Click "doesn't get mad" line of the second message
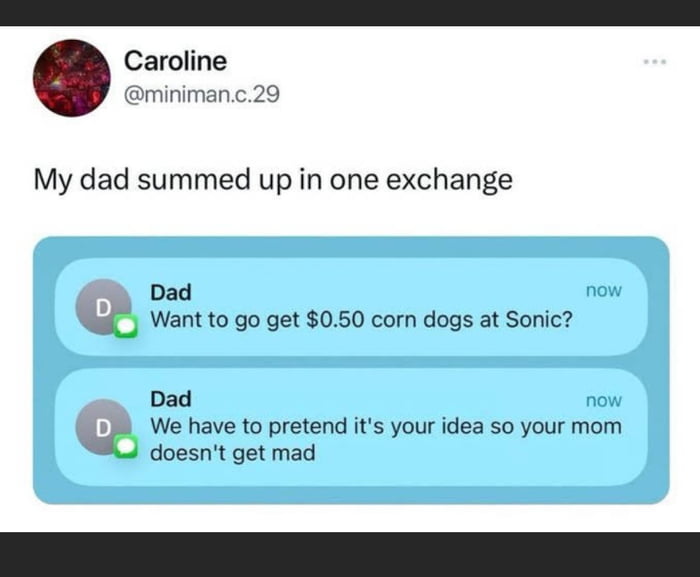Screen dimensions: 700x577 [x=232, y=453]
